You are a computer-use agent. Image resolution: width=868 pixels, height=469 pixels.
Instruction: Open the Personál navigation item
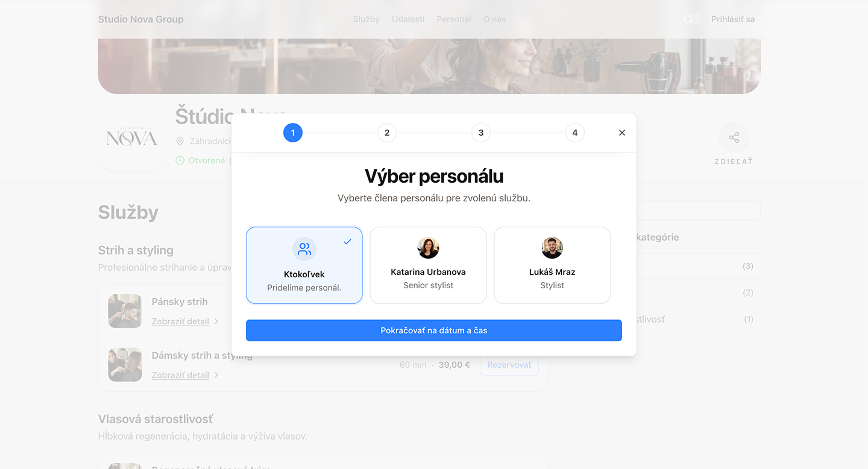tap(454, 19)
